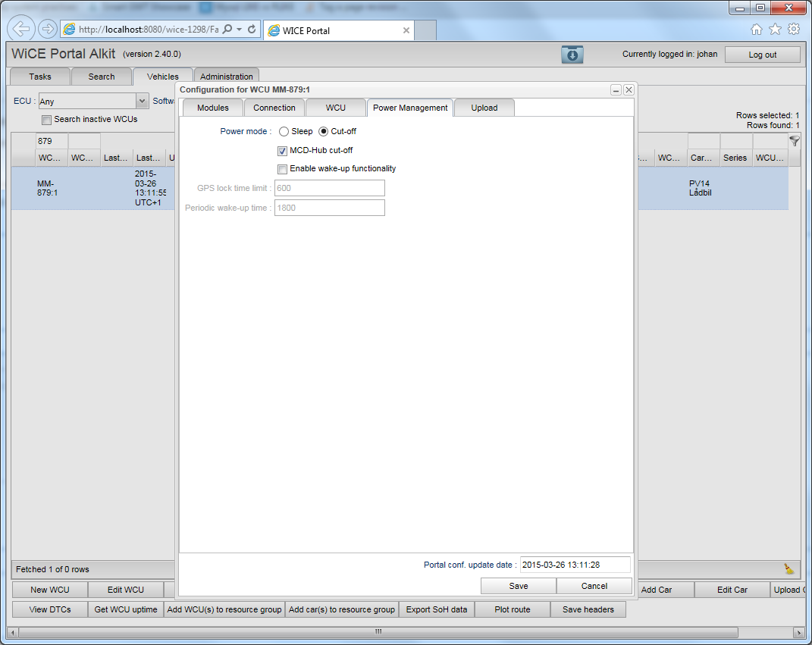Minimize the configuration dialog
The image size is (812, 645).
pos(616,89)
